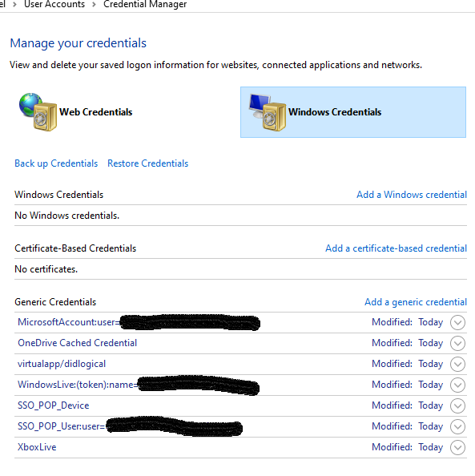Image resolution: width=475 pixels, height=476 pixels.
Task: Expand the OneDrive Cached Credential chevron
Action: [x=457, y=343]
